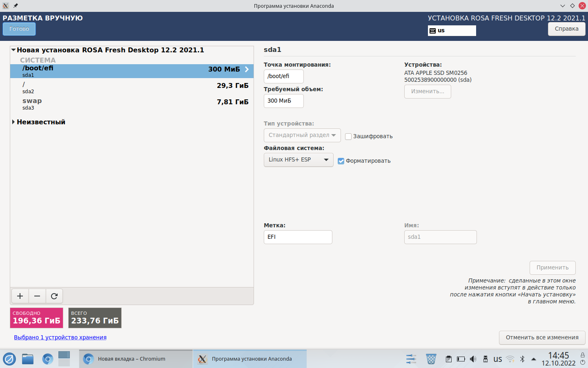
Task: Click the Готово (Done) button
Action: [x=19, y=29]
